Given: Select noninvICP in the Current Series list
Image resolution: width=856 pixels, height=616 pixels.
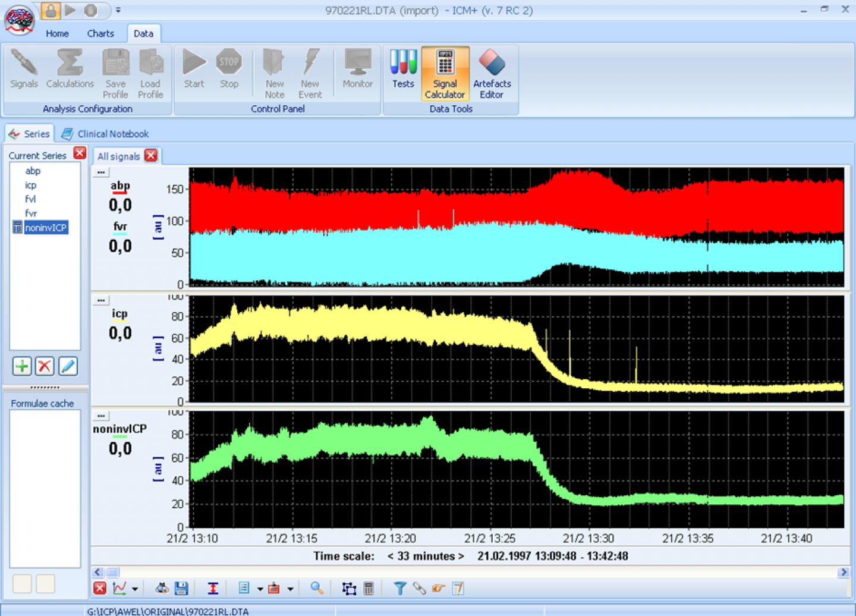Looking at the screenshot, I should pos(46,227).
